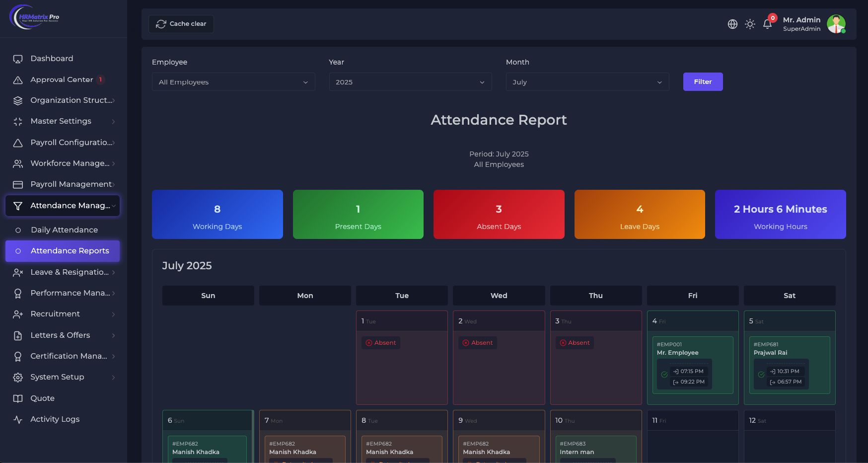This screenshot has width=868, height=463.
Task: Click the Approval Center warning icon
Action: pos(18,80)
